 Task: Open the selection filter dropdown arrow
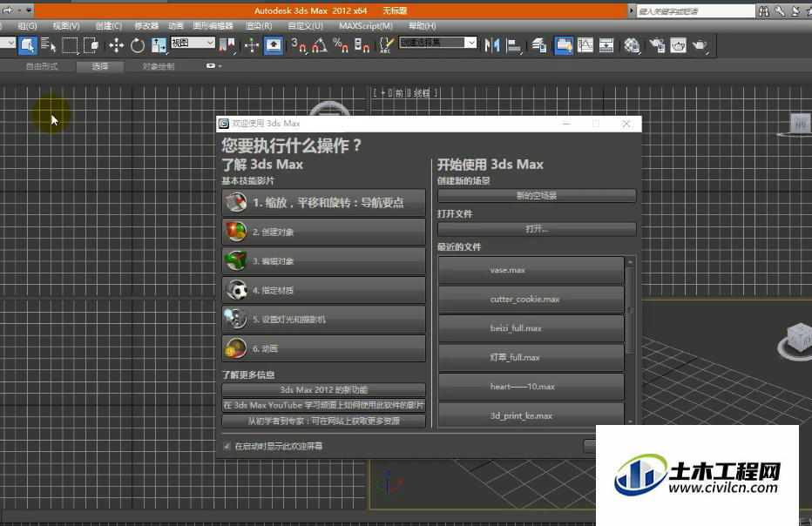tap(10, 43)
